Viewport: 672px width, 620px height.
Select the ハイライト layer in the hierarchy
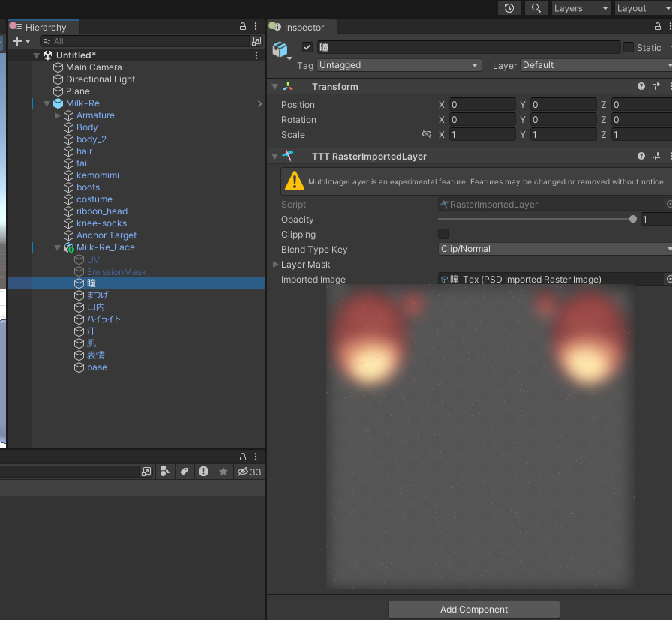point(103,319)
